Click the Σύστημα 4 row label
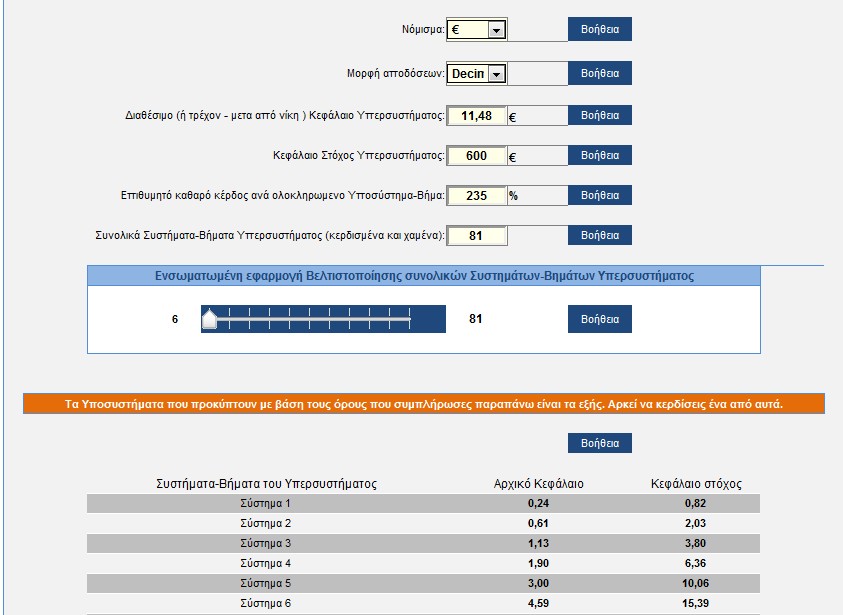This screenshot has width=843, height=615. (x=266, y=563)
